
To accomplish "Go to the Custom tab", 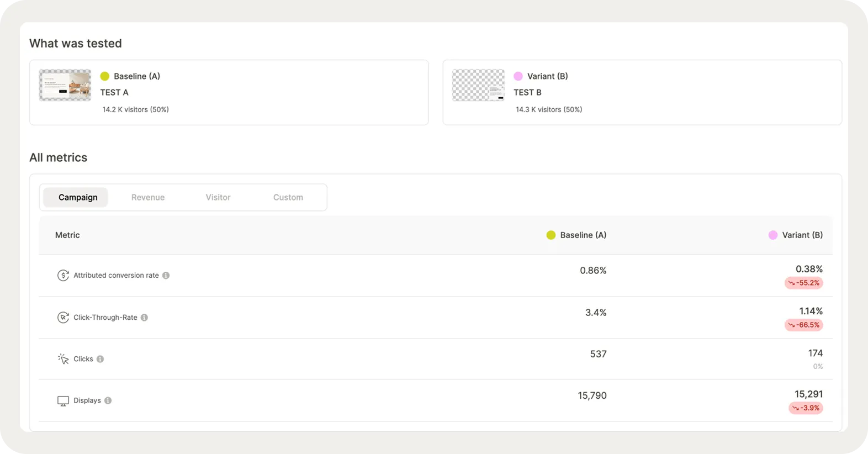I will coord(288,197).
